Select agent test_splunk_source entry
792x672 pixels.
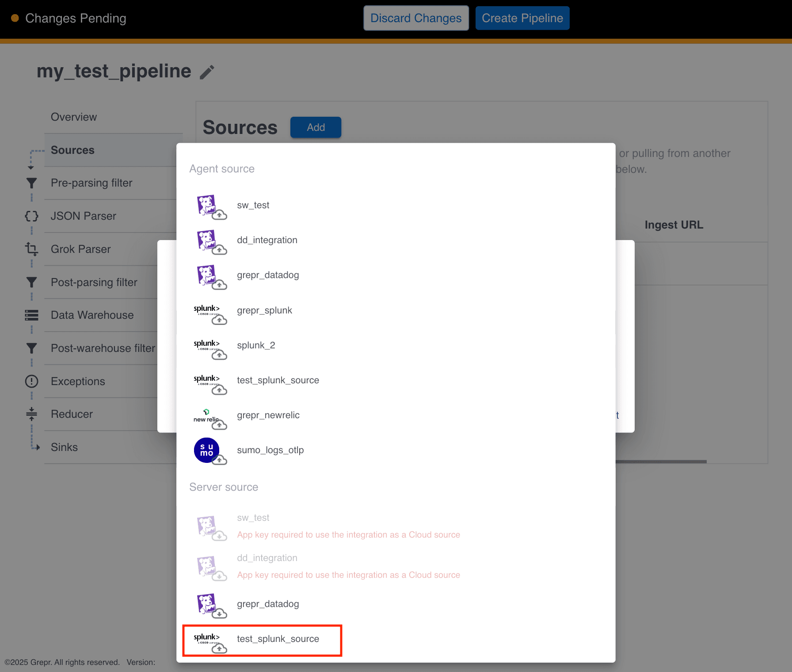click(396, 380)
